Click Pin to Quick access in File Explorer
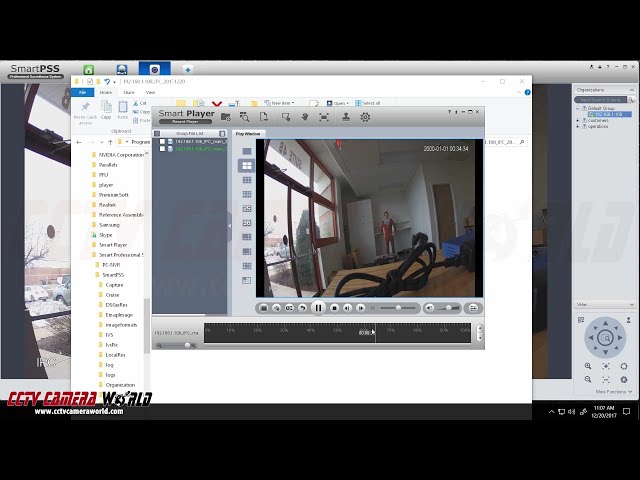The height and width of the screenshot is (480, 640). (x=85, y=113)
